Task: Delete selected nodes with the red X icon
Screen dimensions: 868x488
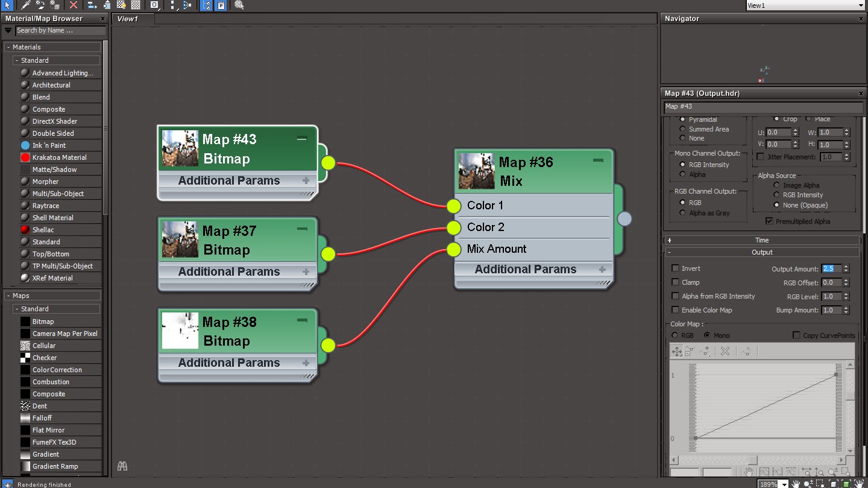Action: [x=74, y=5]
